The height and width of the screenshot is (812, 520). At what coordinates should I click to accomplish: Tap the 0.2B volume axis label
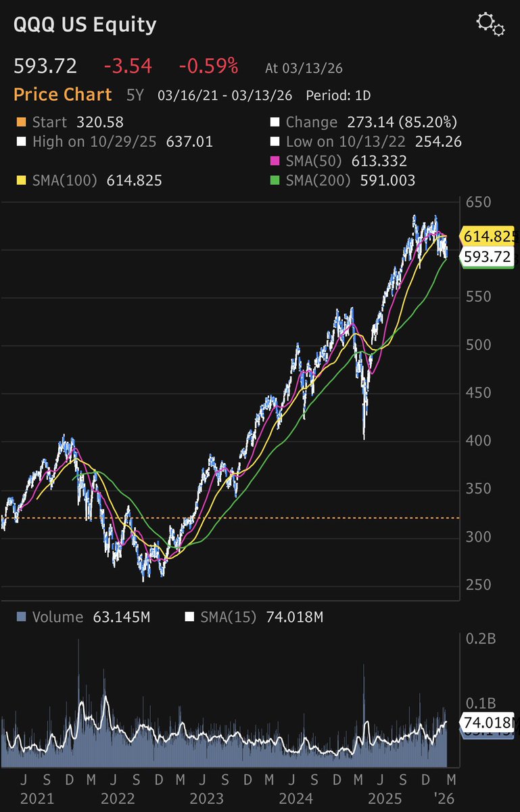coord(481,638)
